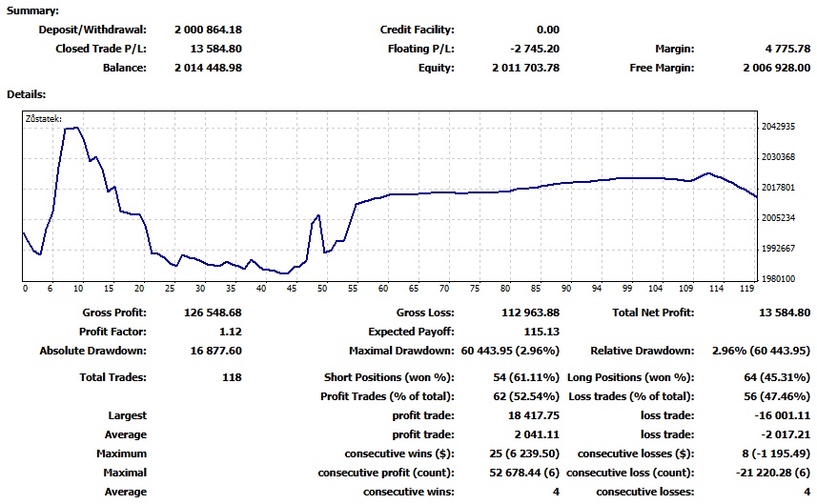Viewport: 817px width, 504px height.
Task: Click the Largest profit trade value 18 417.75
Action: click(534, 415)
